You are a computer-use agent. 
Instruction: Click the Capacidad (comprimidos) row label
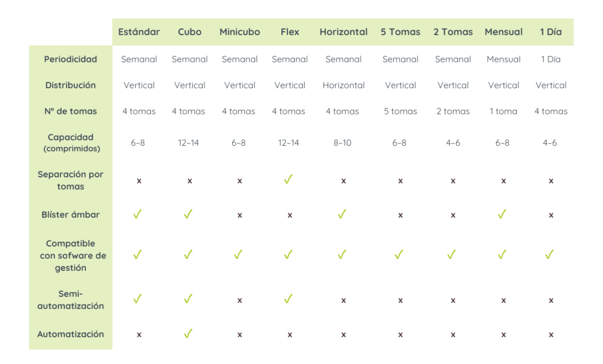click(x=71, y=143)
